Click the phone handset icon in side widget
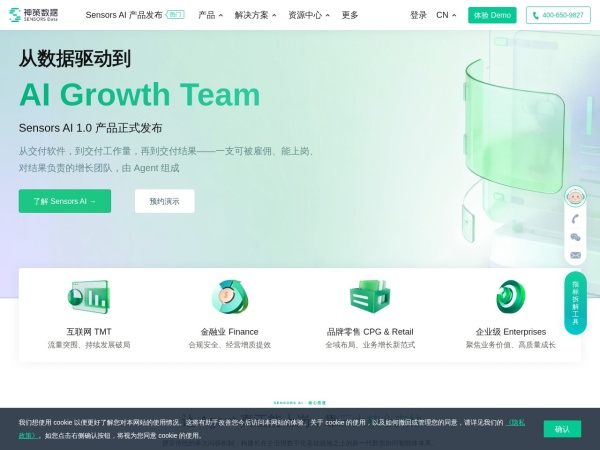This screenshot has width=600, height=450. (575, 218)
